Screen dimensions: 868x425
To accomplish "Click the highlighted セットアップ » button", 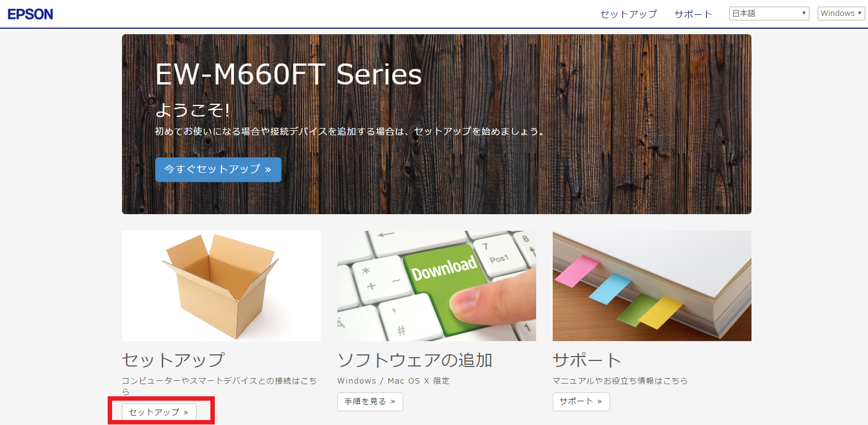I will (x=159, y=412).
